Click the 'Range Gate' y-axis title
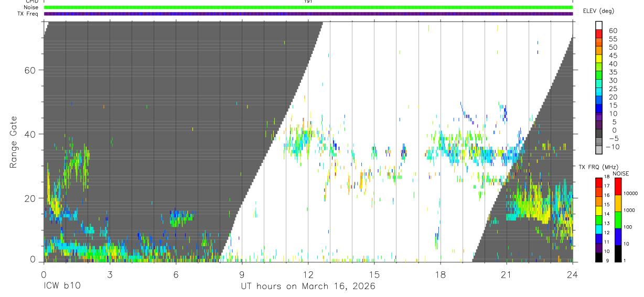The height and width of the screenshot is (297, 644). [14, 142]
